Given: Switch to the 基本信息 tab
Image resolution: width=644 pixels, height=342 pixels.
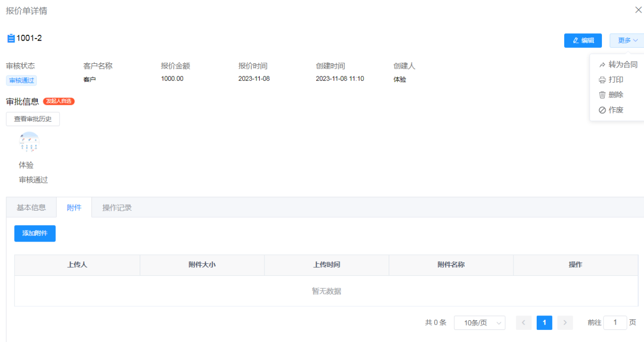Looking at the screenshot, I should click(31, 207).
